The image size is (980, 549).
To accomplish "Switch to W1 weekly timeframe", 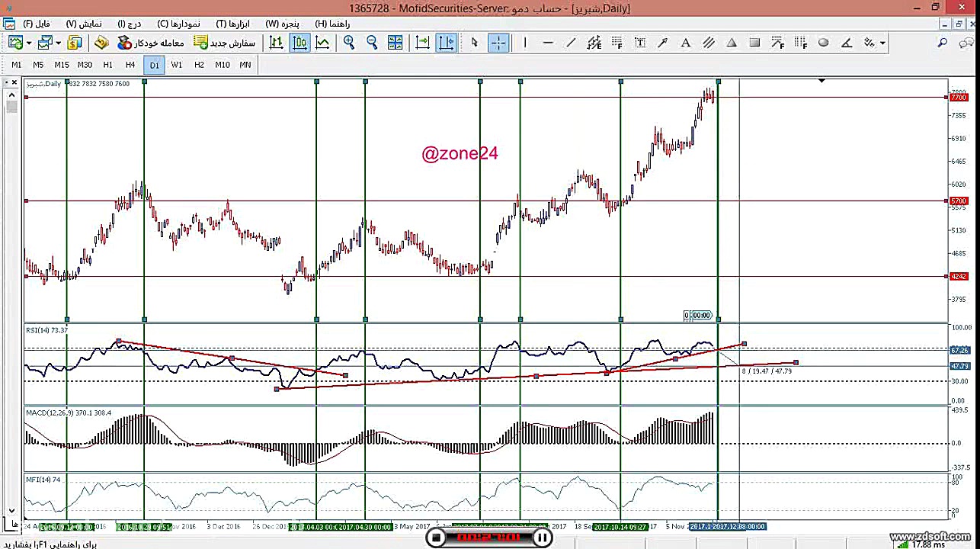I will 176,65.
